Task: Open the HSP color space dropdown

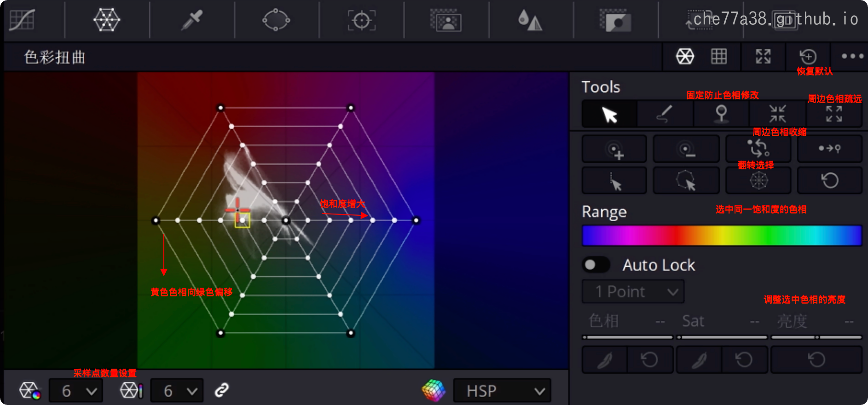Action: 502,391
